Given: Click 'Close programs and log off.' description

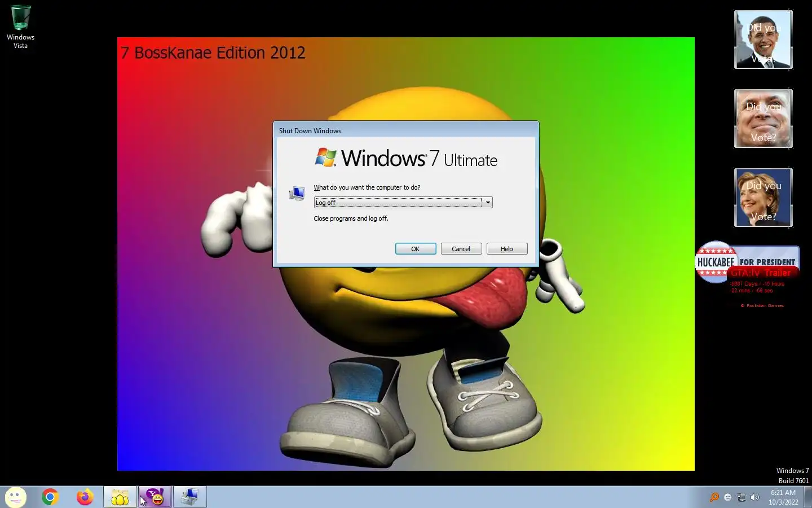Looking at the screenshot, I should [351, 218].
